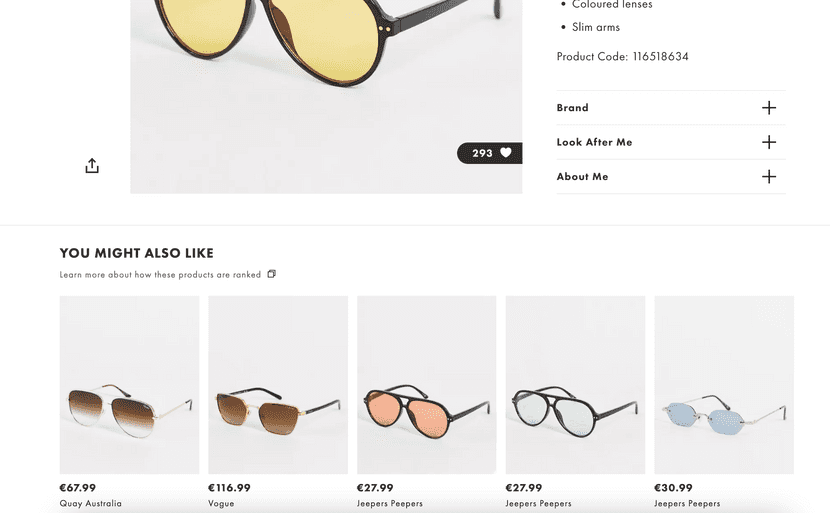Screen dimensions: 830x513
Task: Click the new-window icon beside ranking info
Action: (x=271, y=274)
